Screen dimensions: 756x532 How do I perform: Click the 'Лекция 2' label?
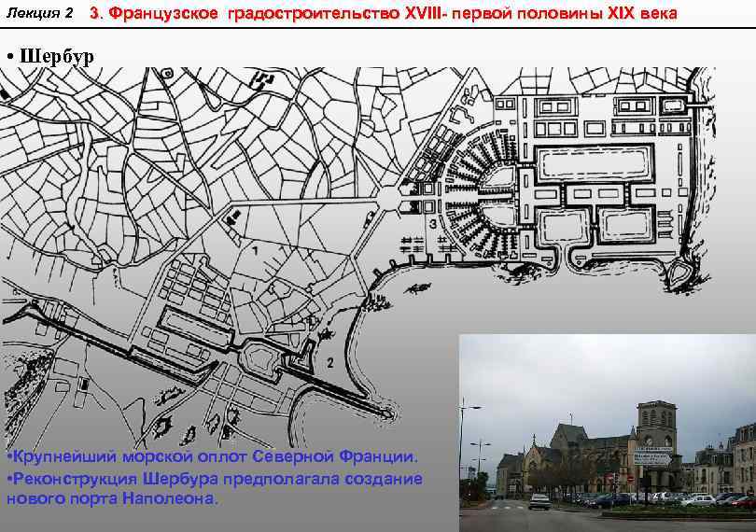39,13
